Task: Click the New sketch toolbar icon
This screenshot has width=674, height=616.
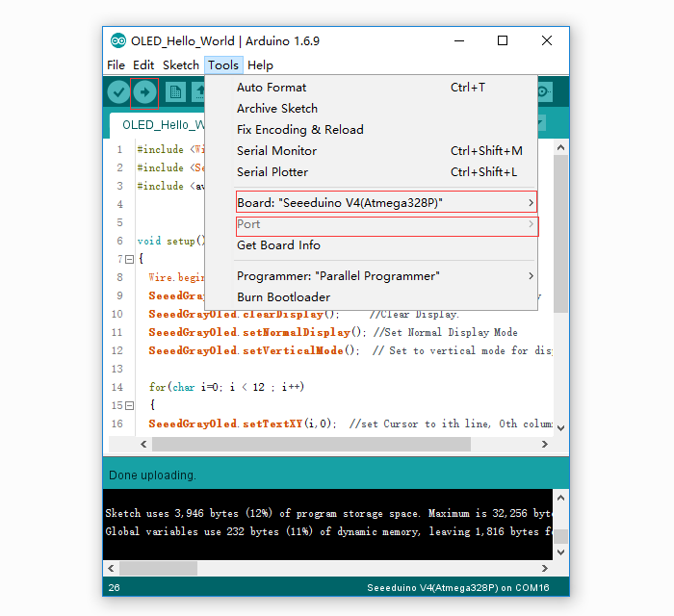Action: pos(175,92)
